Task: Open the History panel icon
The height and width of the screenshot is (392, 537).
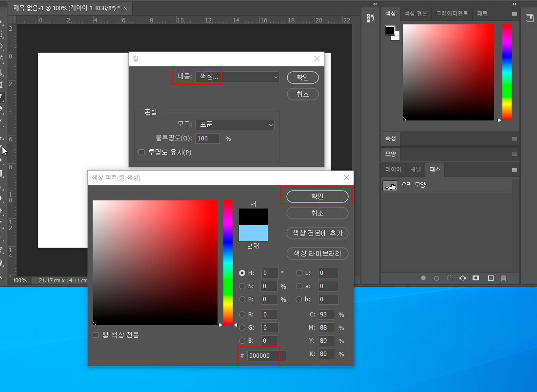Action: (370, 18)
